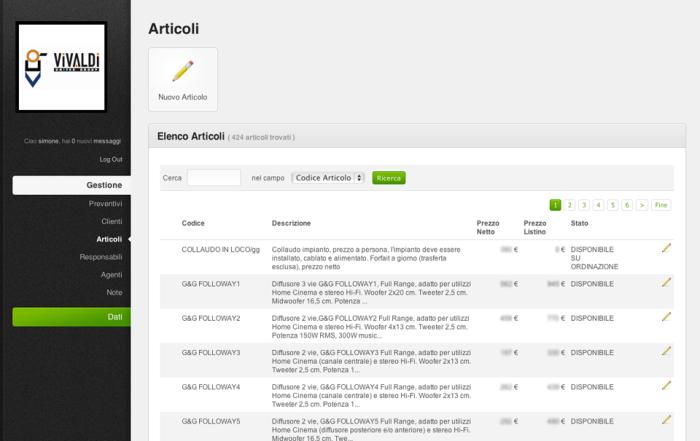Open Agenti in the sidebar

point(111,275)
